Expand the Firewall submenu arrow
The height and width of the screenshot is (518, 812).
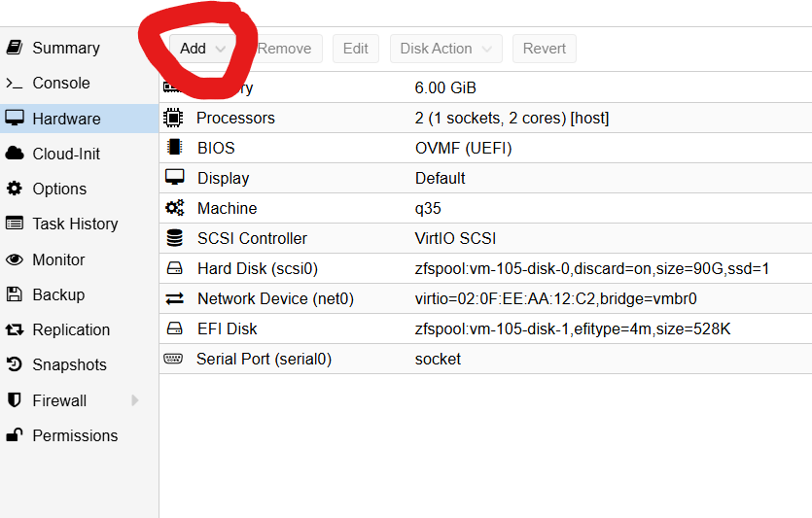[x=135, y=400]
